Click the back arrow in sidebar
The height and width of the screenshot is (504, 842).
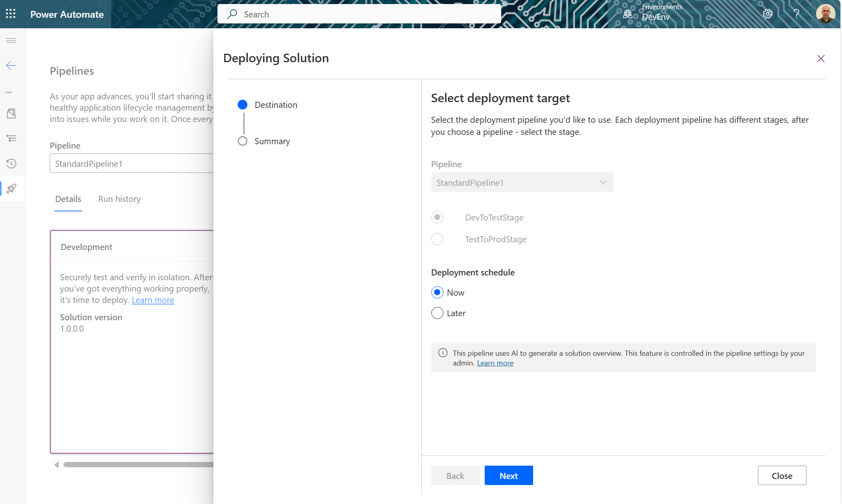click(x=11, y=65)
